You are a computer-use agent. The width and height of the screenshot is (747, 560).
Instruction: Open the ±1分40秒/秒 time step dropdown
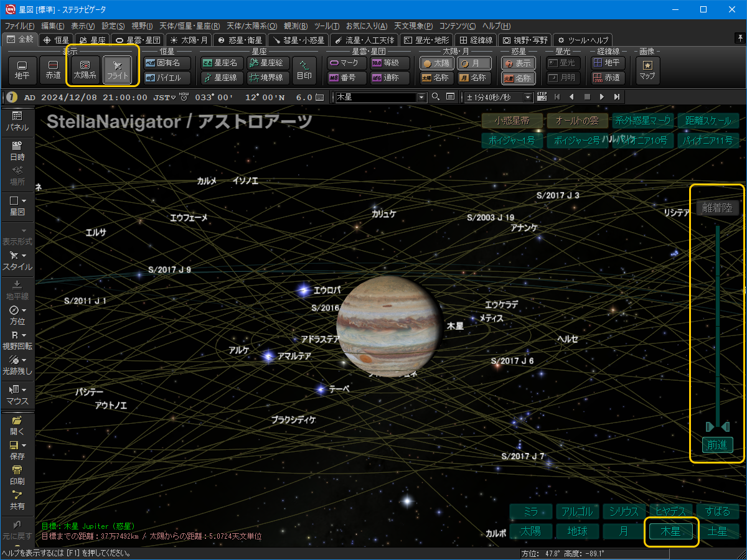point(498,97)
